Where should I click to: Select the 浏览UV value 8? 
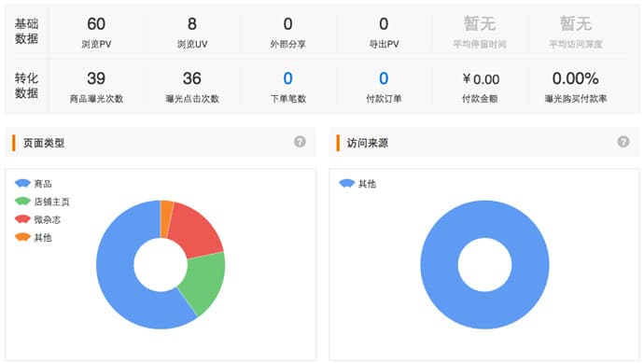[192, 24]
